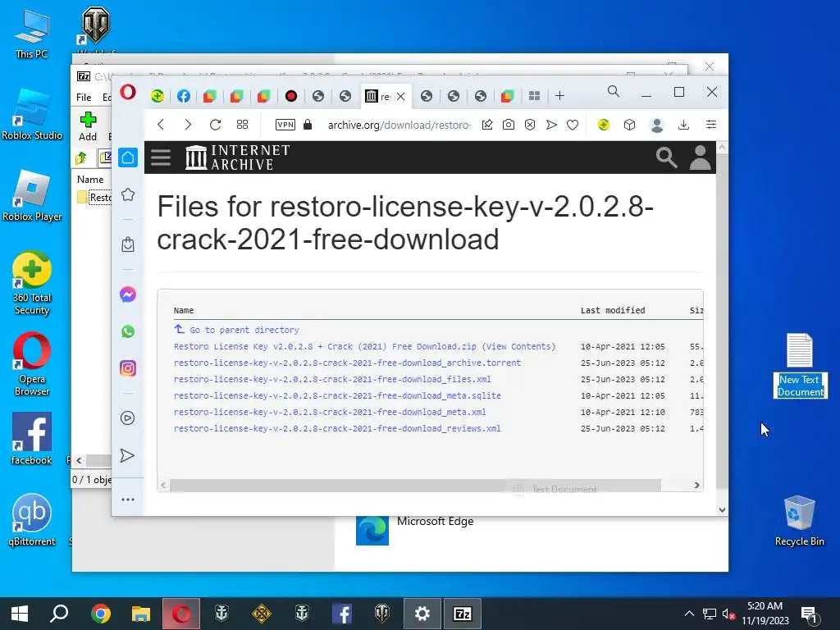
Task: Select New Text Document on desktop
Action: pos(800,365)
